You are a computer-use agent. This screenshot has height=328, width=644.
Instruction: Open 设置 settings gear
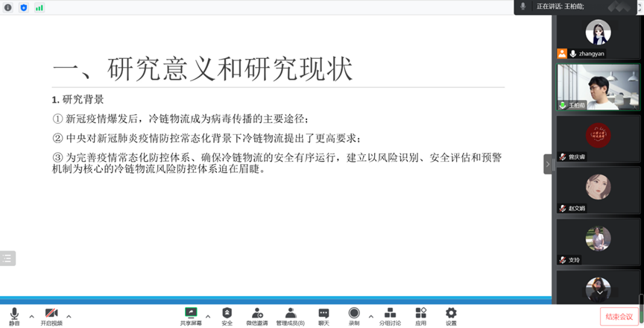point(451,315)
